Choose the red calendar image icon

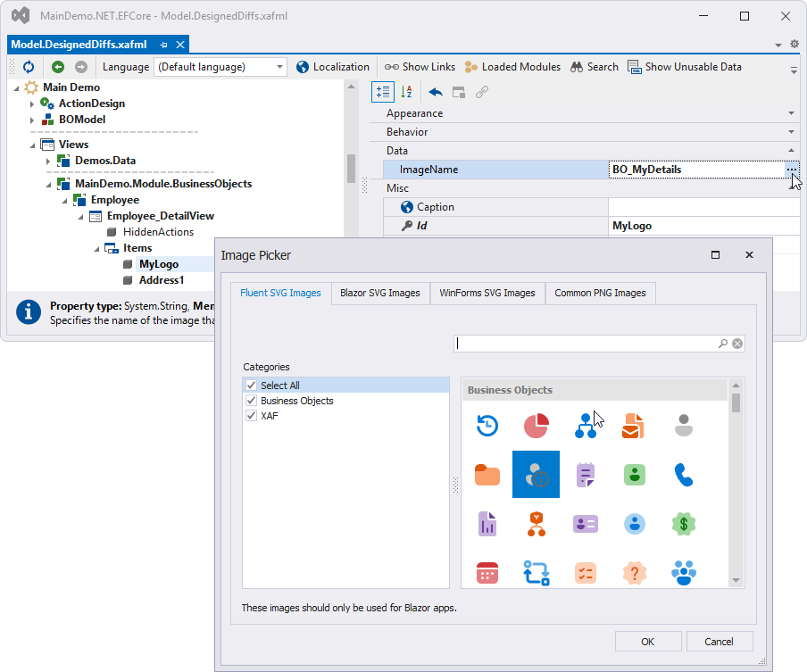coord(487,572)
